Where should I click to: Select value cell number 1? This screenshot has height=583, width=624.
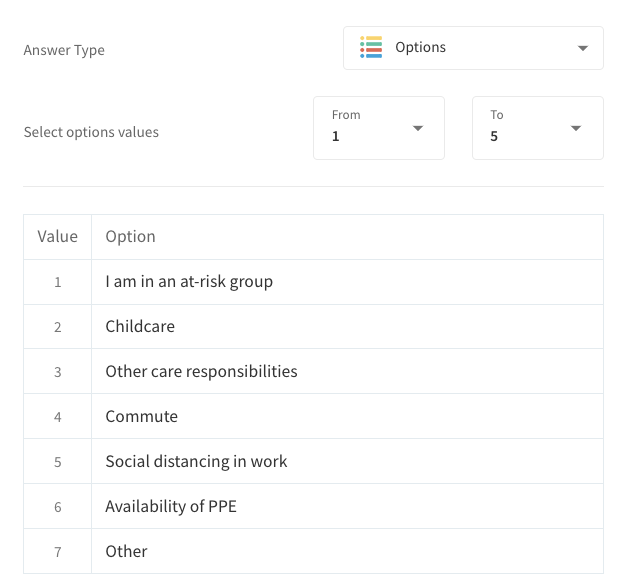pyautogui.click(x=58, y=282)
